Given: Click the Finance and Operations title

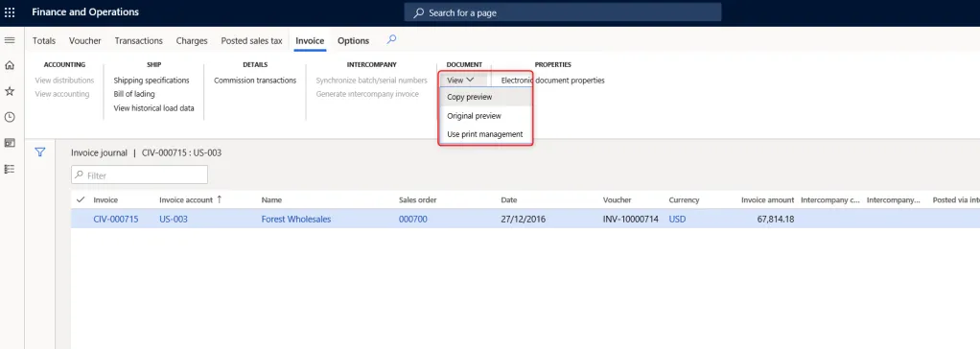Looking at the screenshot, I should point(85,12).
